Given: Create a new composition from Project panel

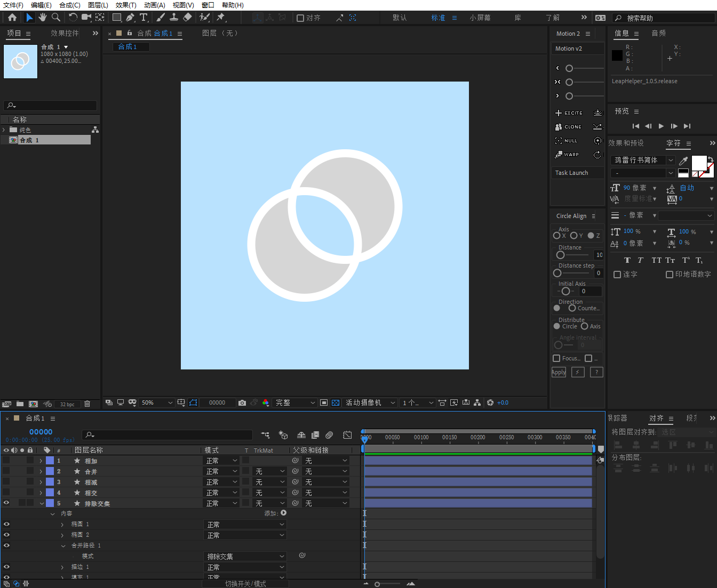Looking at the screenshot, I should coord(33,404).
